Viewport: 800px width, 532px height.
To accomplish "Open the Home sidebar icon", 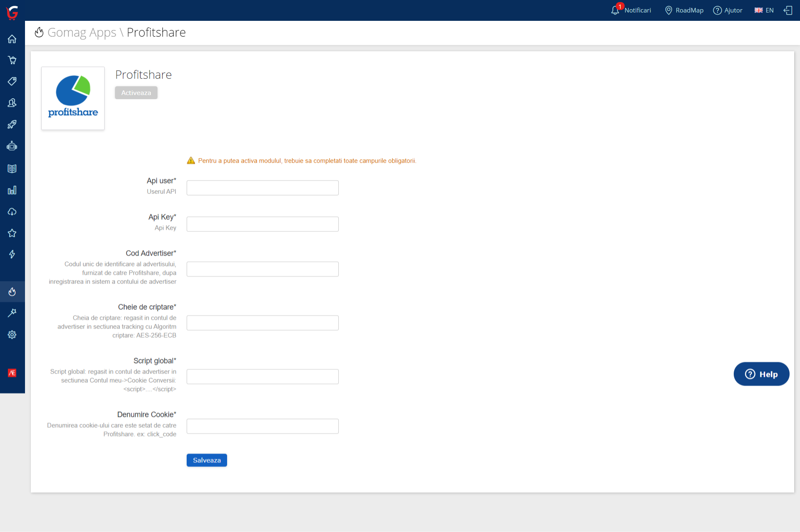I will (x=12, y=39).
